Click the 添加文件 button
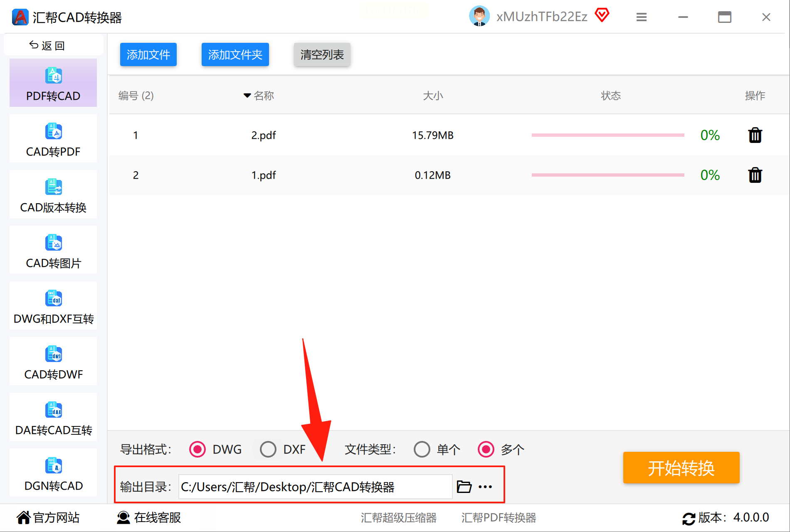 pos(148,54)
